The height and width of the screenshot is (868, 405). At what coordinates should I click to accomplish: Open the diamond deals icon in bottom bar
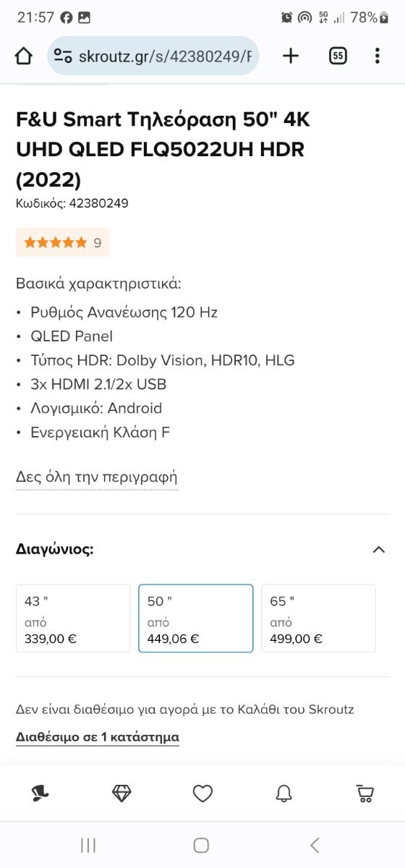[x=121, y=793]
